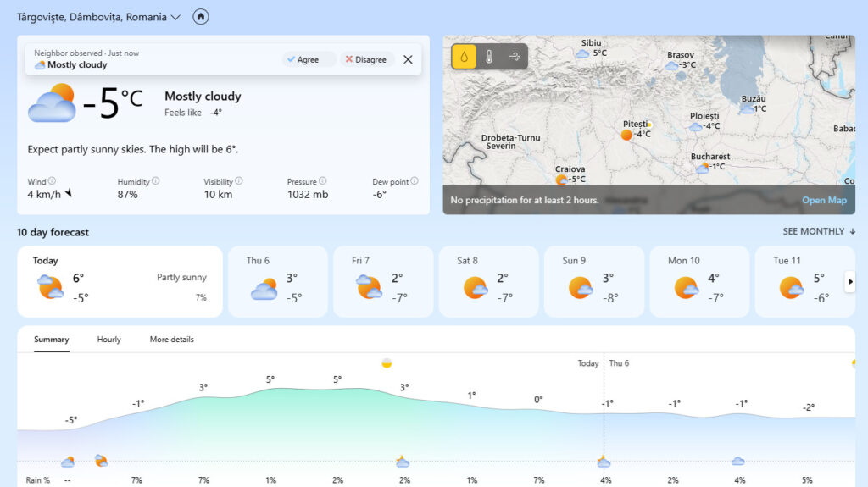Click the Visibility info icon
Image resolution: width=868 pixels, height=487 pixels.
point(239,181)
